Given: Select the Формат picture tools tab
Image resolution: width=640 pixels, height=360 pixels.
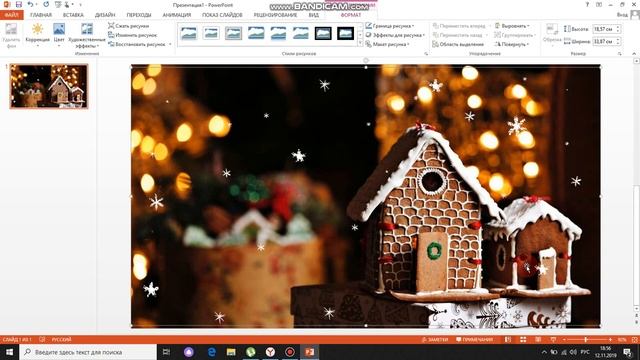Looking at the screenshot, I should tap(351, 15).
